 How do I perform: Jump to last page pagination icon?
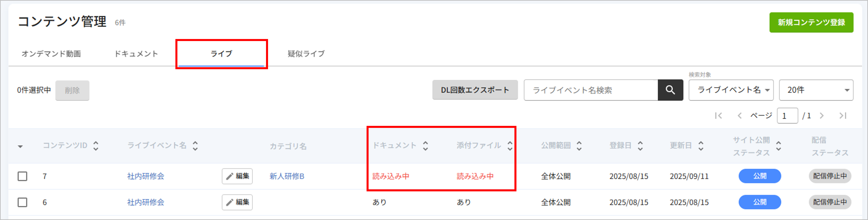(x=843, y=116)
